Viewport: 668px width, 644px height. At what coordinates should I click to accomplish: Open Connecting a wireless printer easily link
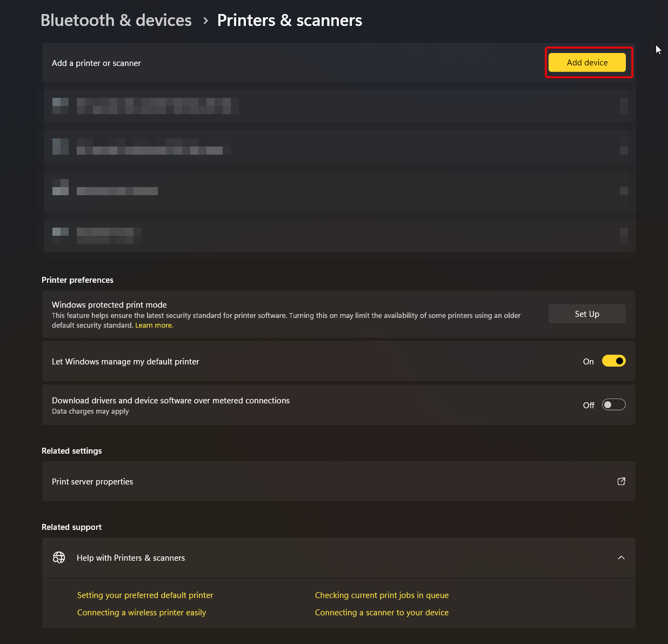pyautogui.click(x=142, y=613)
